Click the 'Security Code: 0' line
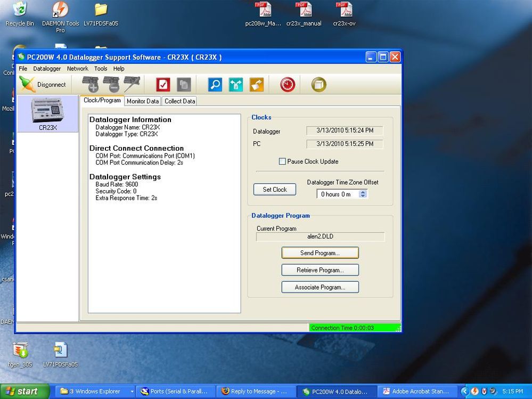The width and height of the screenshot is (532, 399). coord(116,191)
